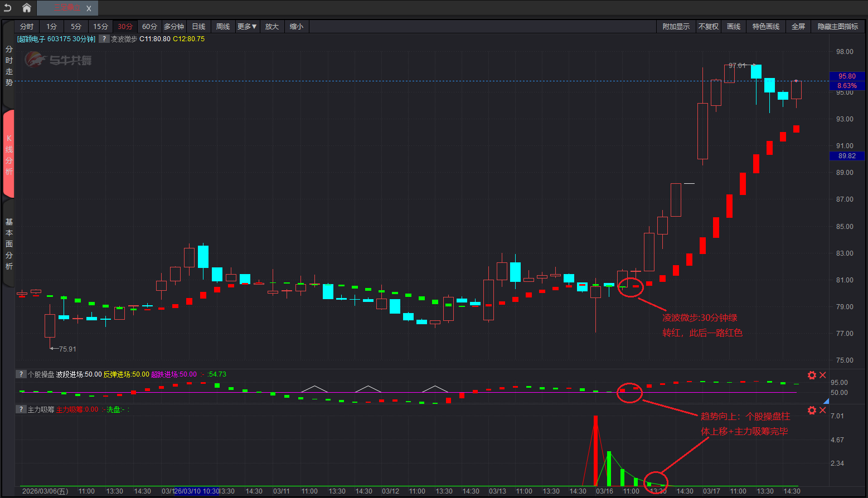Toggle 全屏 full screen mode
The width and height of the screenshot is (868, 498).
coord(798,27)
